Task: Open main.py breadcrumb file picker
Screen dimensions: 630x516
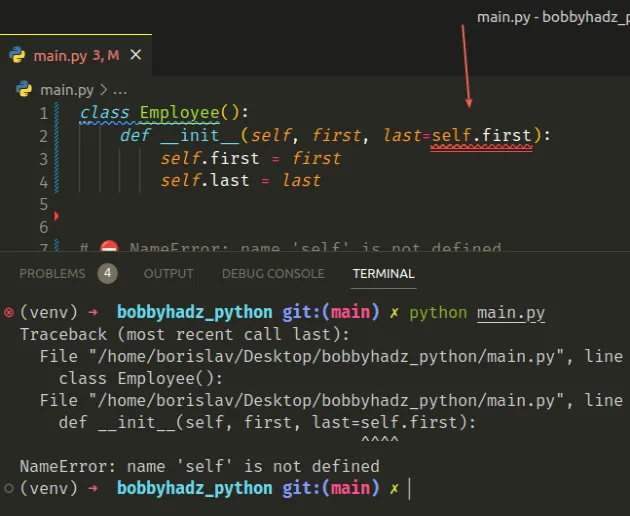Action: click(x=66, y=88)
